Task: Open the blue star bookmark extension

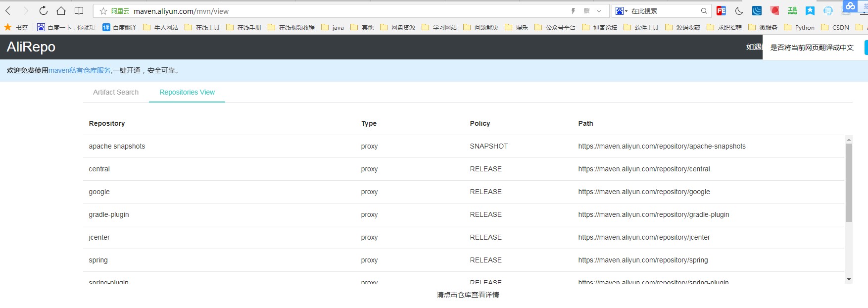Action: [x=810, y=11]
